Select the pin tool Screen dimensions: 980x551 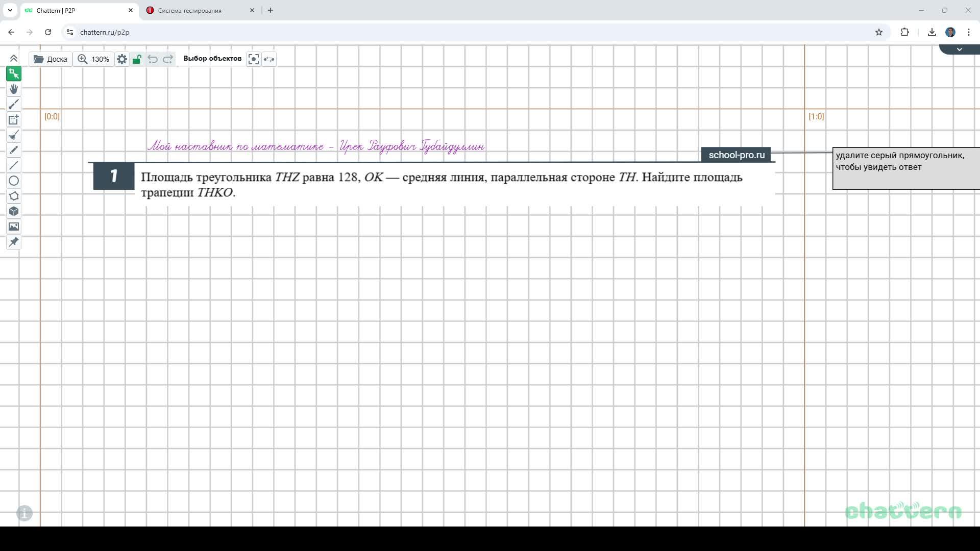coord(14,242)
